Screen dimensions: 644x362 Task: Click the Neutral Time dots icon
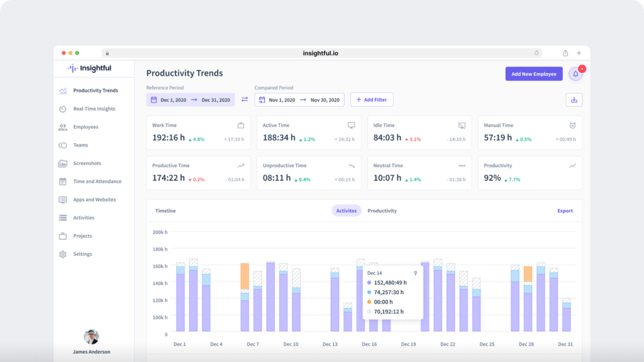tap(462, 166)
